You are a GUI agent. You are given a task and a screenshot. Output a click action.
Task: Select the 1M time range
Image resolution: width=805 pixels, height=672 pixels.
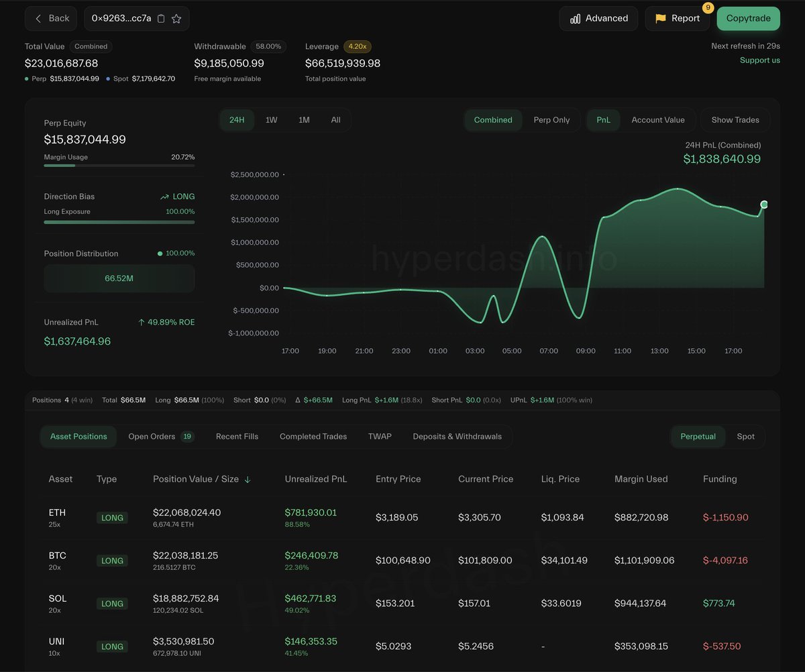[304, 120]
